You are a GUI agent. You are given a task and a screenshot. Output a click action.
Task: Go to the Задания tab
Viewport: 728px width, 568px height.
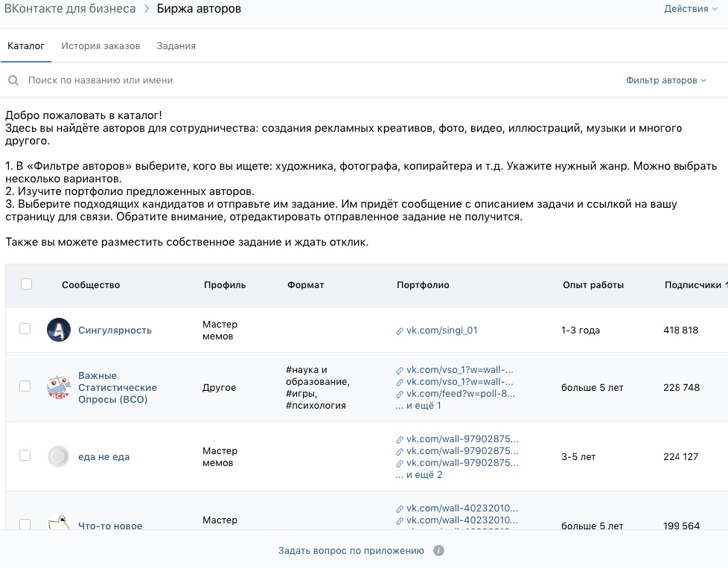click(x=176, y=46)
